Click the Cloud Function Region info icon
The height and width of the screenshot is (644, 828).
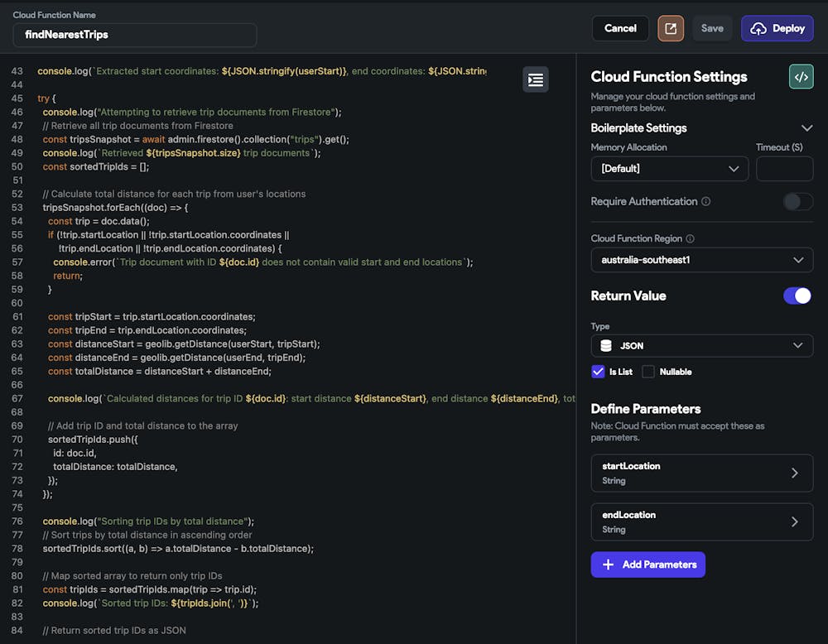click(691, 238)
